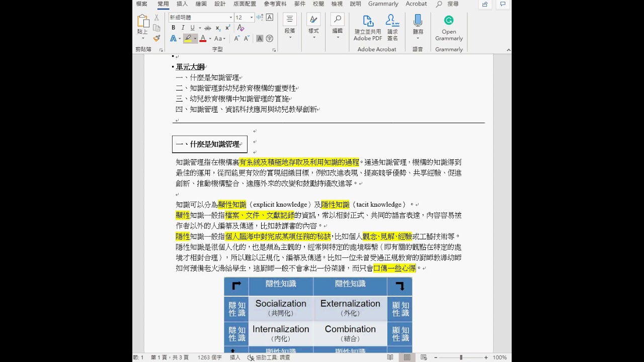
Task: Open the Acrobat ribbon tab
Action: (x=416, y=4)
